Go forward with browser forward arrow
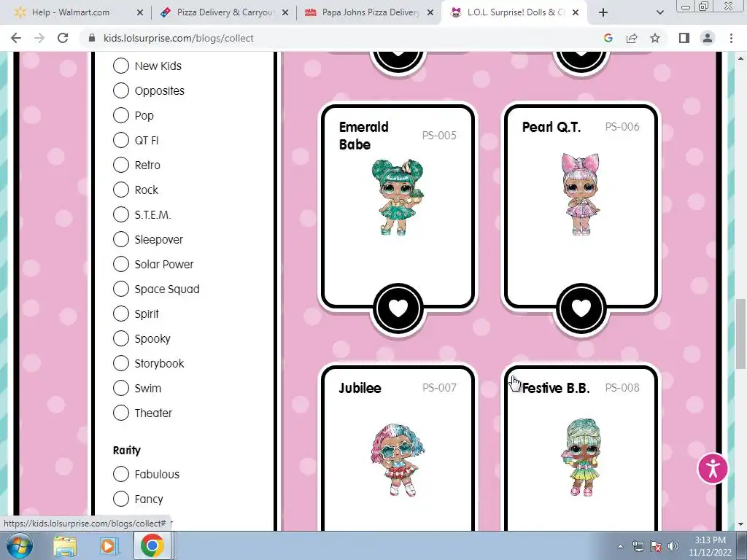 pos(39,38)
